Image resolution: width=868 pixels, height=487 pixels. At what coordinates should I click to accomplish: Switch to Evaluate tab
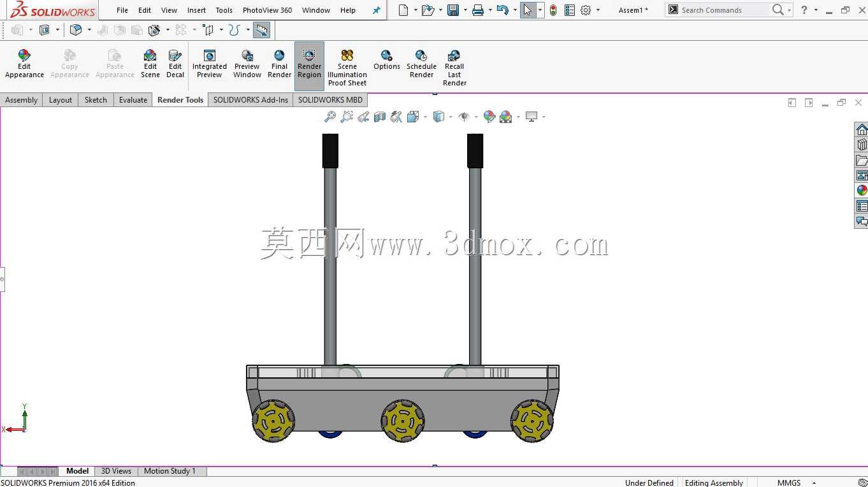click(133, 100)
